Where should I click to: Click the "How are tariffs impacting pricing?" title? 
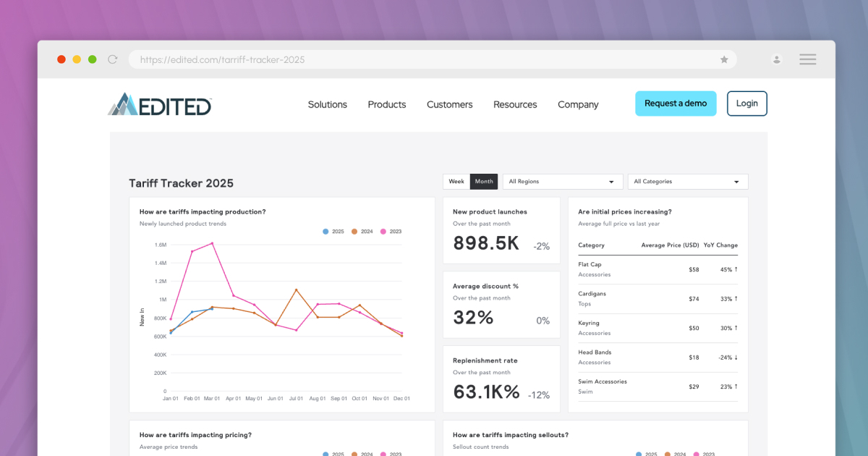[x=195, y=435]
